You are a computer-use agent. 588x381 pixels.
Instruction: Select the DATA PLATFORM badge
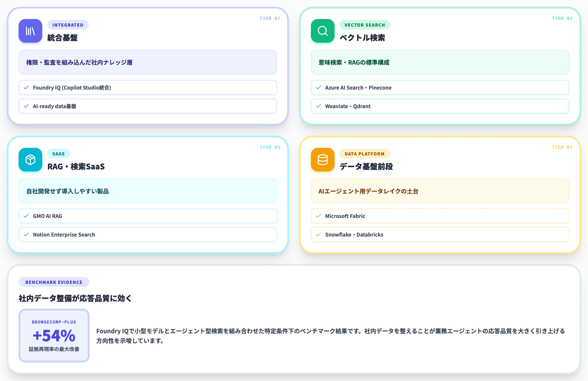click(x=364, y=154)
